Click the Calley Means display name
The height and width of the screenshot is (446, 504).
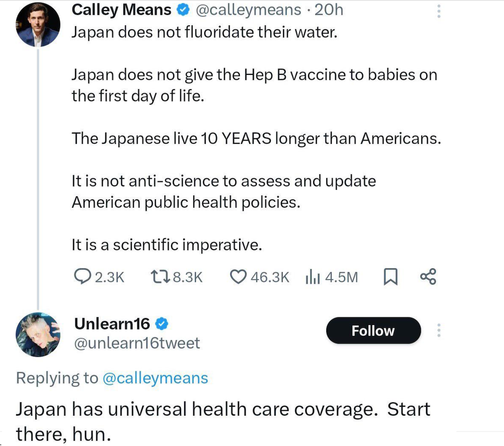(x=121, y=10)
